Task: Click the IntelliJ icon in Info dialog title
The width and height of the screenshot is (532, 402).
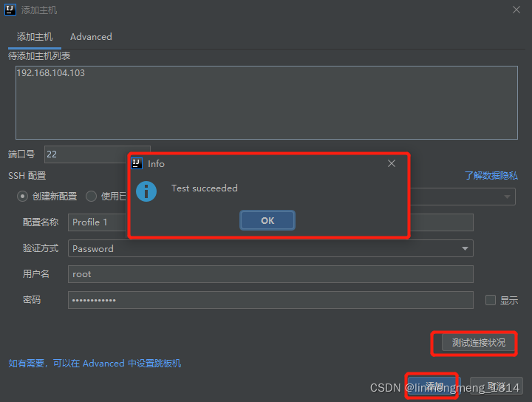Action: pyautogui.click(x=137, y=163)
